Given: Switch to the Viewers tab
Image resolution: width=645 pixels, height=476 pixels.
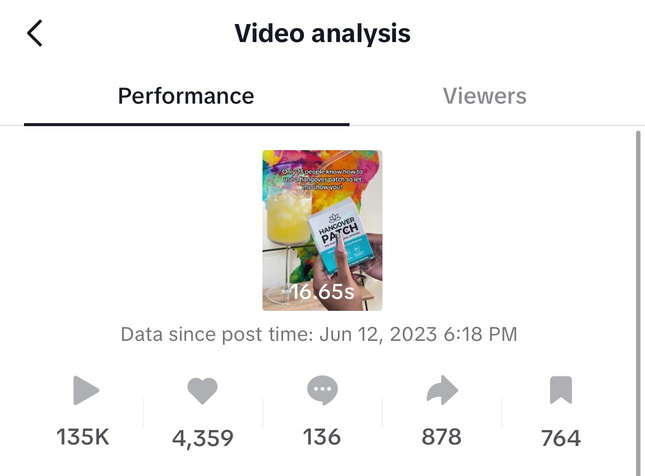Looking at the screenshot, I should click(x=484, y=96).
